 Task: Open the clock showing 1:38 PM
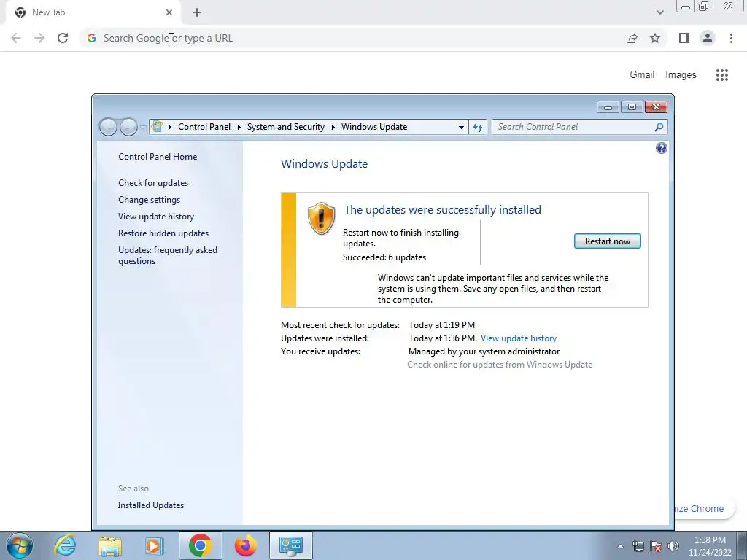[710, 546]
